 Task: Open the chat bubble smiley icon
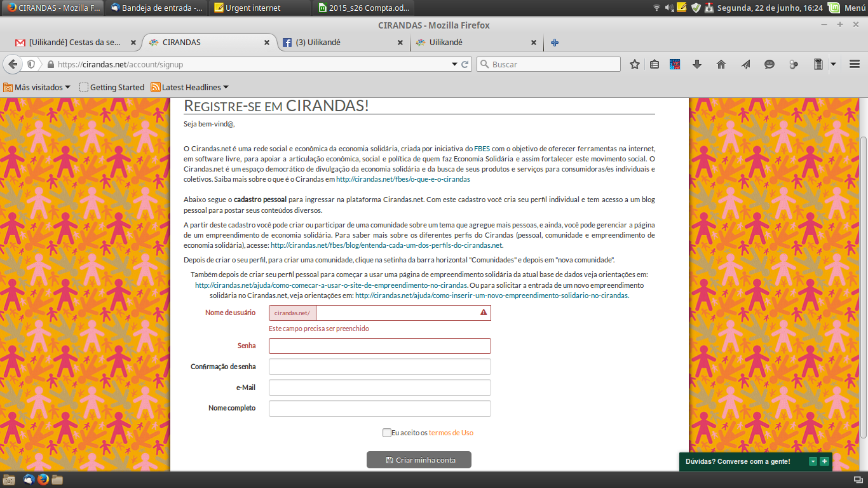(x=770, y=64)
